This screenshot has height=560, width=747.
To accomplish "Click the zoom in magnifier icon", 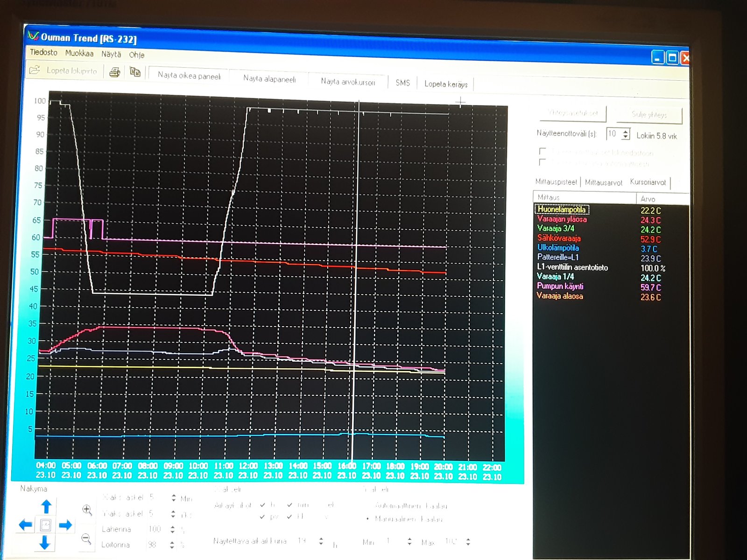I will click(87, 510).
